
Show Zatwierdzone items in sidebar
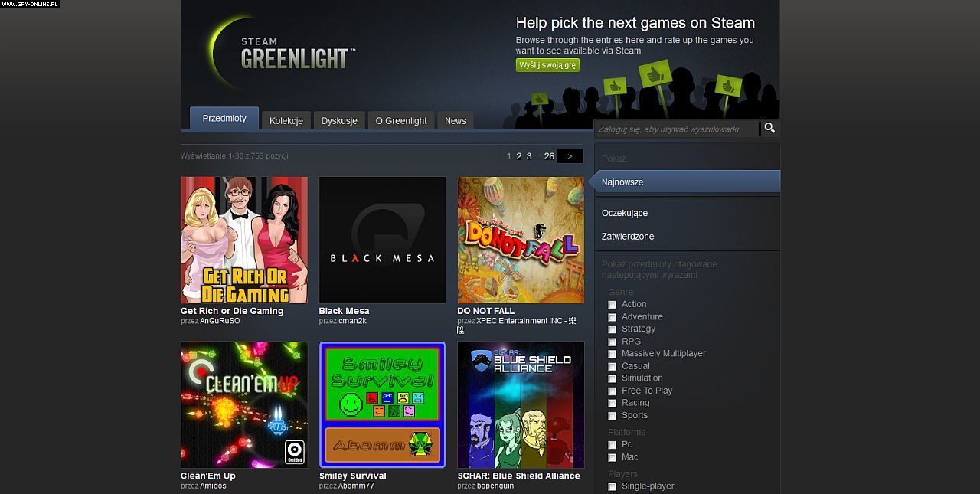(x=628, y=237)
